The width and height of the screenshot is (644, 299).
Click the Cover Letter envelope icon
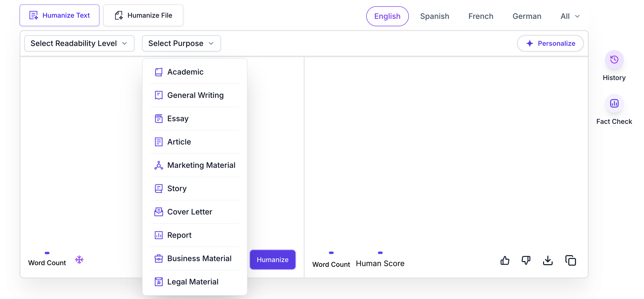(159, 212)
